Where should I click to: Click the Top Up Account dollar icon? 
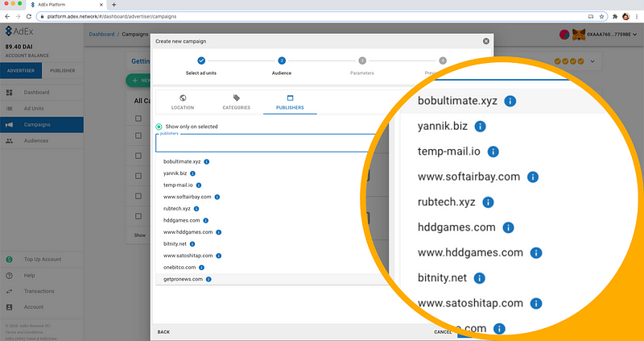(9, 260)
